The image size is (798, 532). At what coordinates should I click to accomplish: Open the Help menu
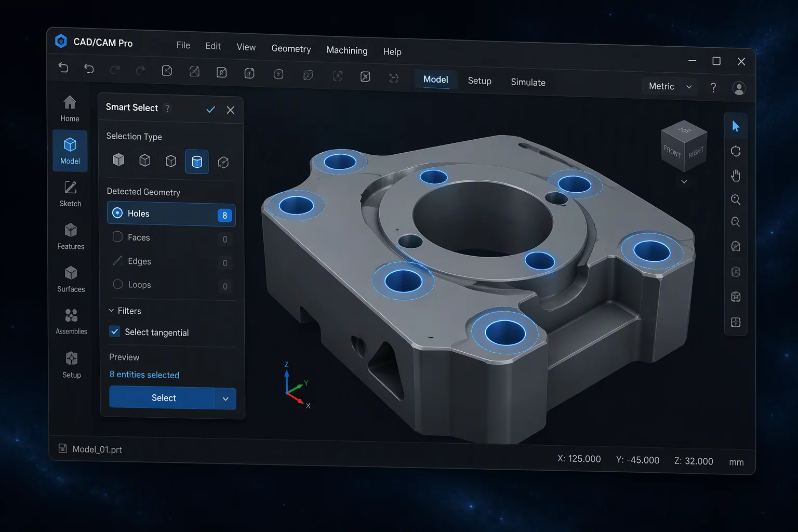pos(392,51)
